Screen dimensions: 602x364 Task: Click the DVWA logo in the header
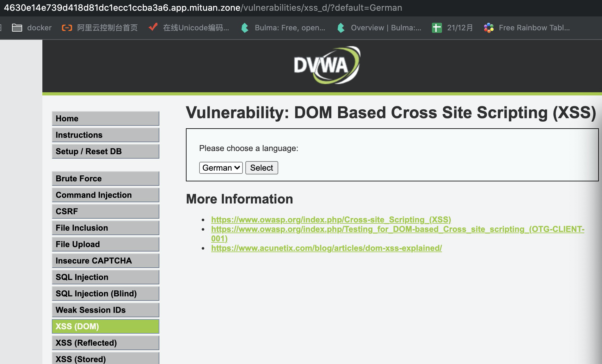coord(327,65)
